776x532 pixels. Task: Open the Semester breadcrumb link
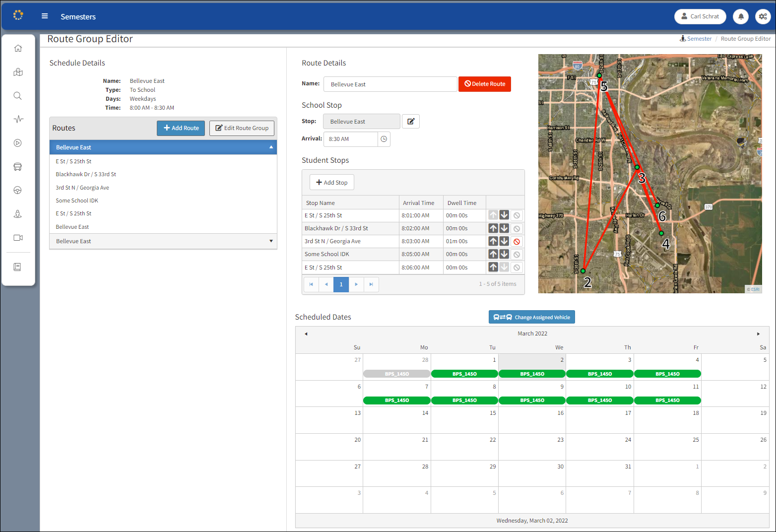click(x=699, y=38)
